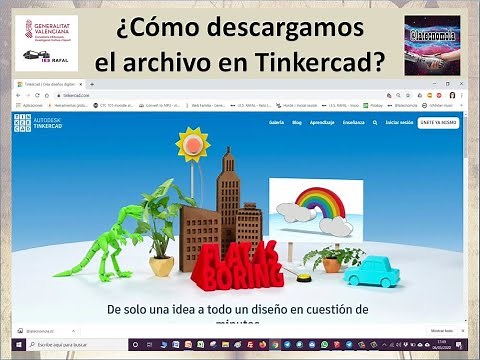Screen dimensions: 480x360
Task: Open the Windows Start menu
Action: coord(18,345)
